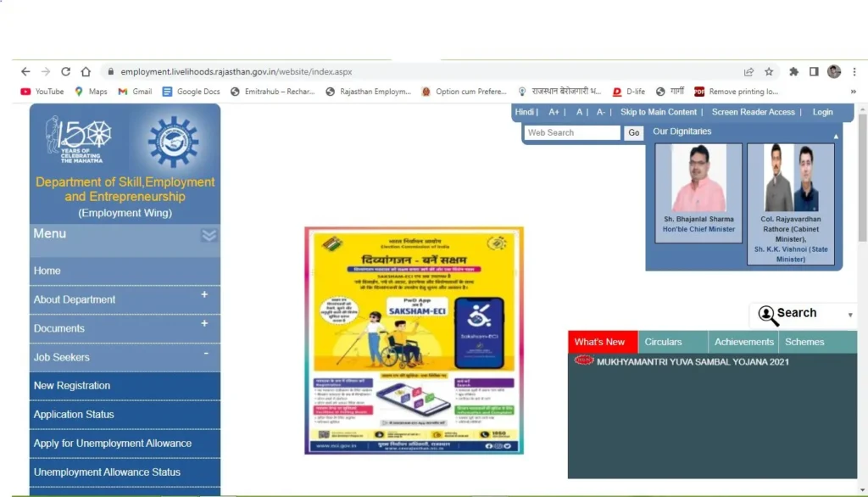Focus the Web Search input field
Viewport: 868px width, 497px height.
572,132
